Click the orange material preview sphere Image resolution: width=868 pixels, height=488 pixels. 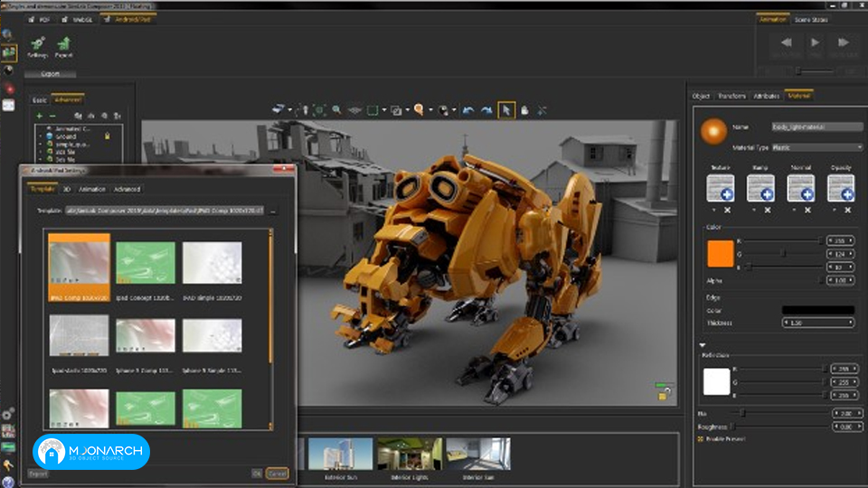point(713,132)
